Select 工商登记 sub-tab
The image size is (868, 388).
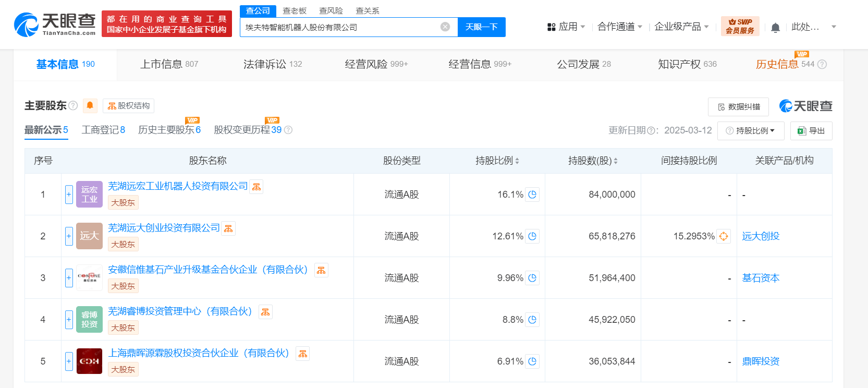click(103, 130)
